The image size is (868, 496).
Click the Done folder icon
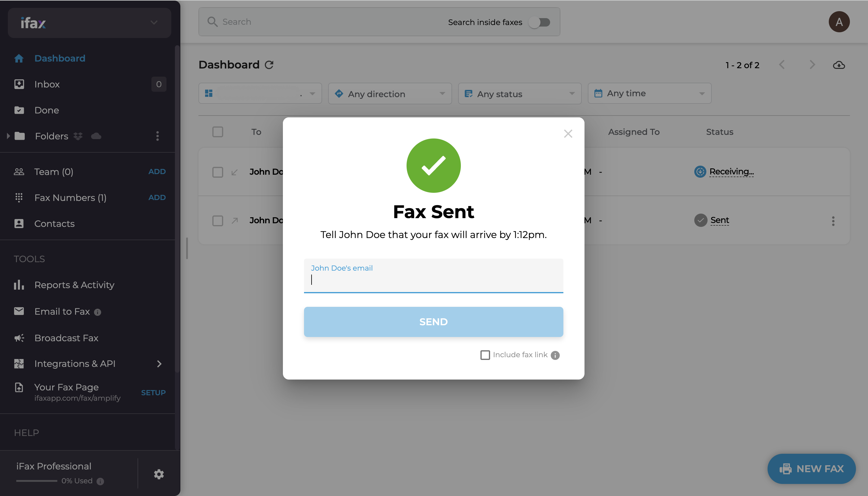[19, 110]
